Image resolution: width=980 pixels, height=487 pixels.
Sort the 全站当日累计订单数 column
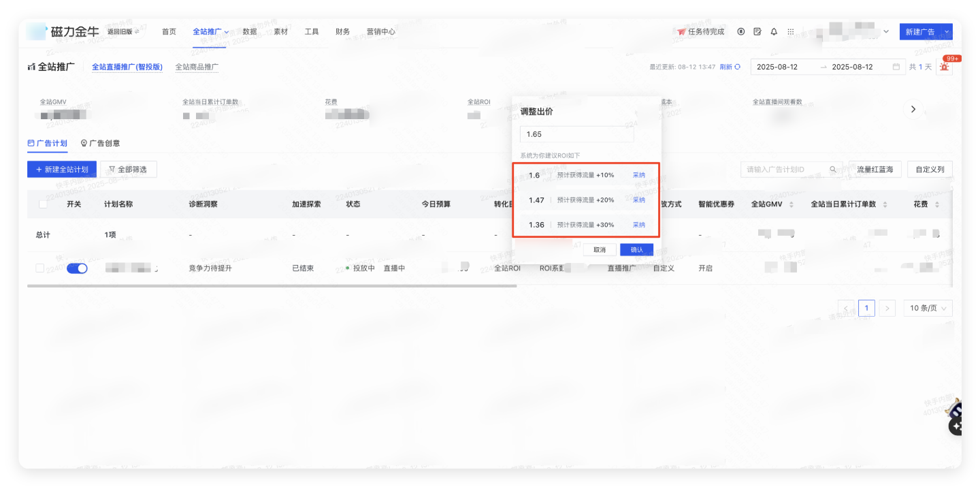tap(885, 204)
